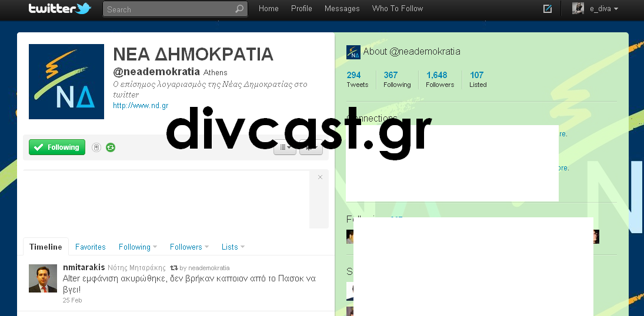View the 1,648 Followers list
Screen dimensions: 644x316
click(440, 80)
